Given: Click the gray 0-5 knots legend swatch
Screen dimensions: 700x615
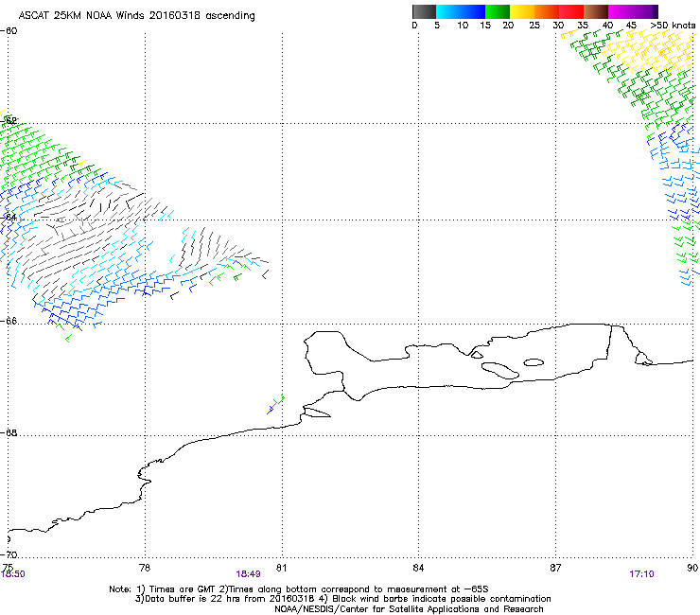Looking at the screenshot, I should [x=424, y=11].
